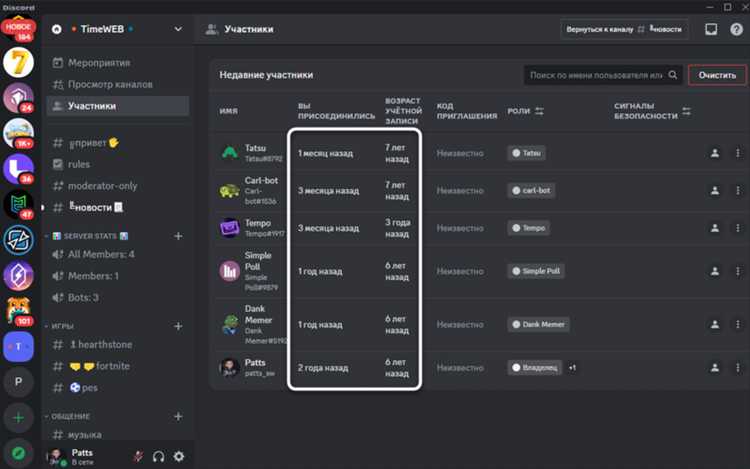750x469 pixels.
Task: Click Вернуться к каналу новости button
Action: pyautogui.click(x=624, y=29)
